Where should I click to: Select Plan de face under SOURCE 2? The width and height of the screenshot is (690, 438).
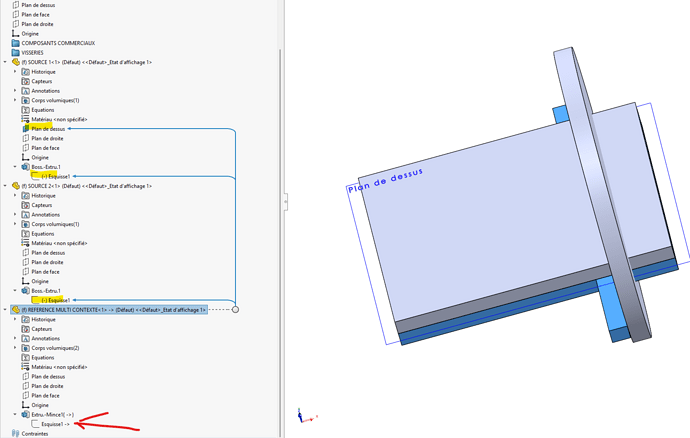[x=45, y=272]
